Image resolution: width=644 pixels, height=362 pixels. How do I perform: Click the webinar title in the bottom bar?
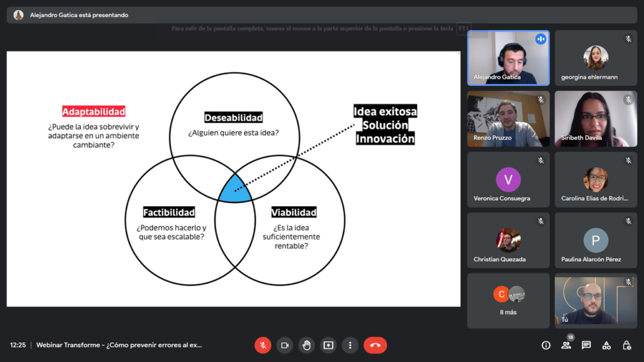[119, 345]
